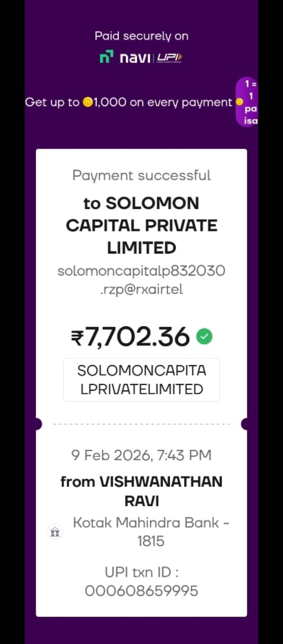Tap the payee name SOLOMON CAPITAL PRIVATE LIMITED
Image resolution: width=283 pixels, height=644 pixels.
coord(141,225)
